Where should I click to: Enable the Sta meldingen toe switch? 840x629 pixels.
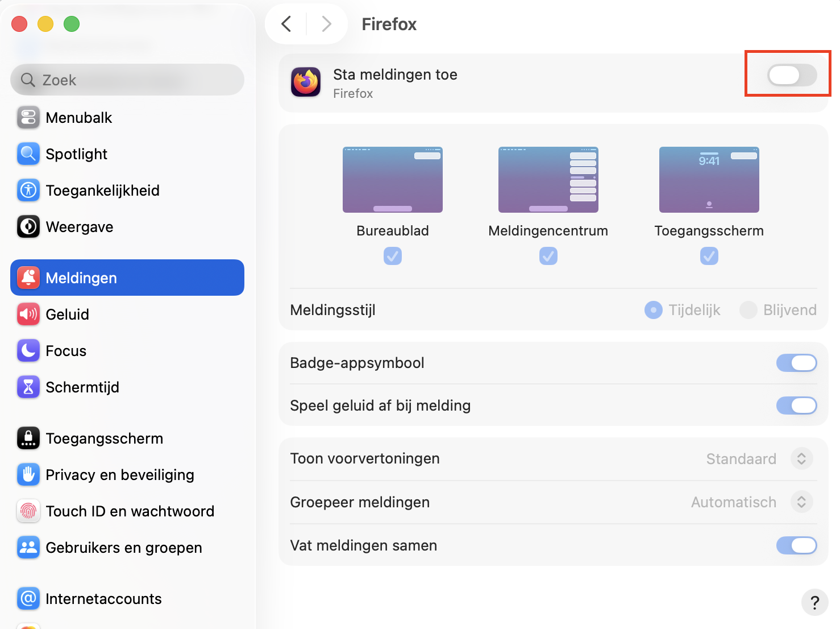[792, 75]
